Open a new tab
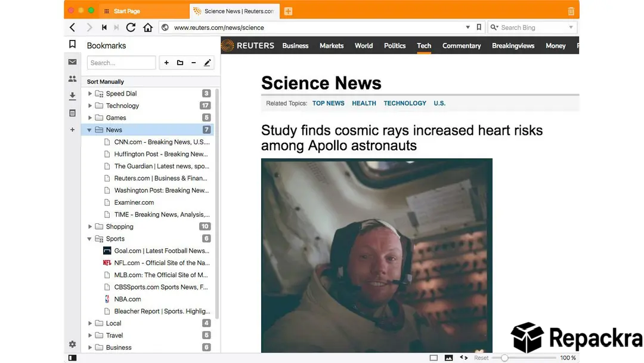644x363 pixels. tap(289, 11)
